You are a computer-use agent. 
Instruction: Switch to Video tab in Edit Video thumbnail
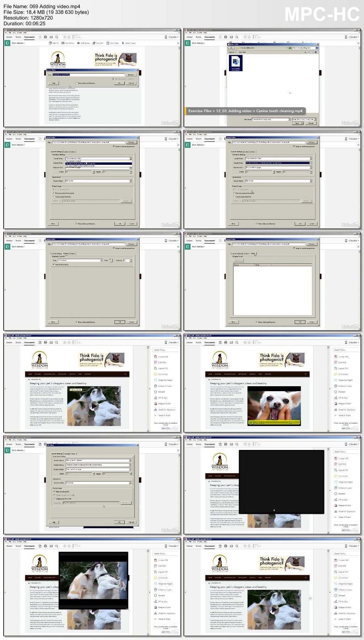pyautogui.click(x=73, y=454)
